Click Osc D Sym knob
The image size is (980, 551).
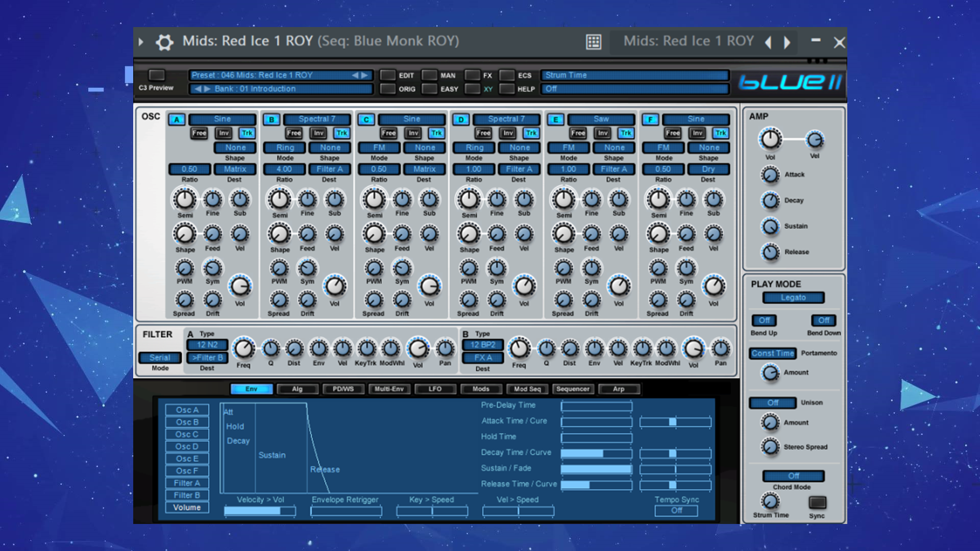[497, 268]
